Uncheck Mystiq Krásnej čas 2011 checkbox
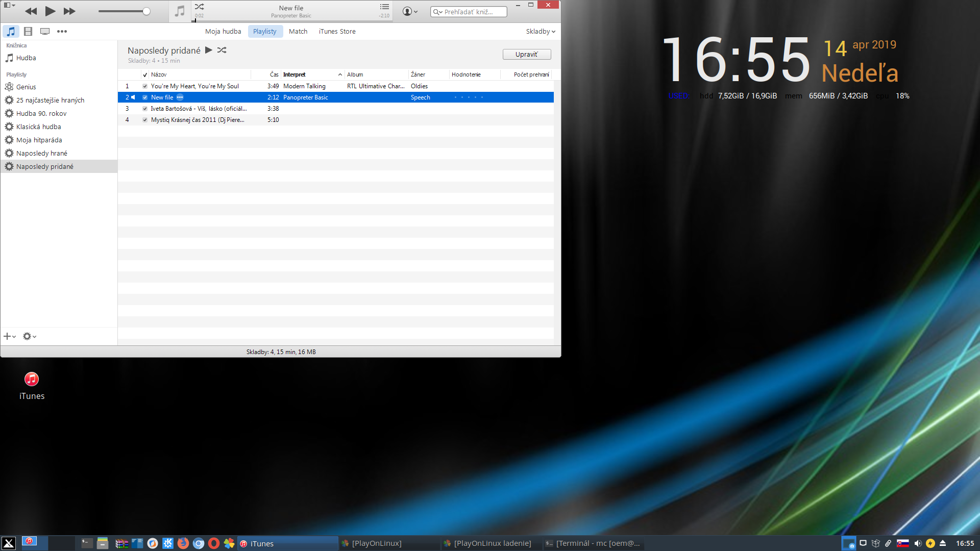This screenshot has height=551, width=980. click(145, 120)
